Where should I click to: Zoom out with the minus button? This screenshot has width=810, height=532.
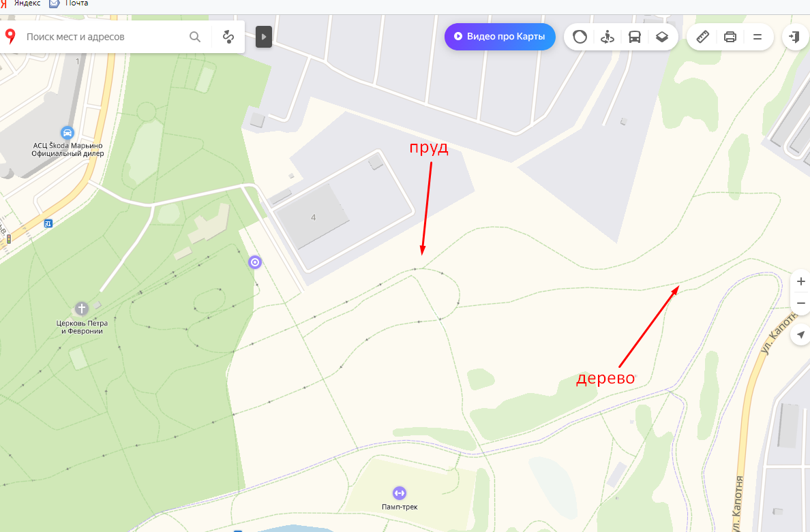point(800,303)
